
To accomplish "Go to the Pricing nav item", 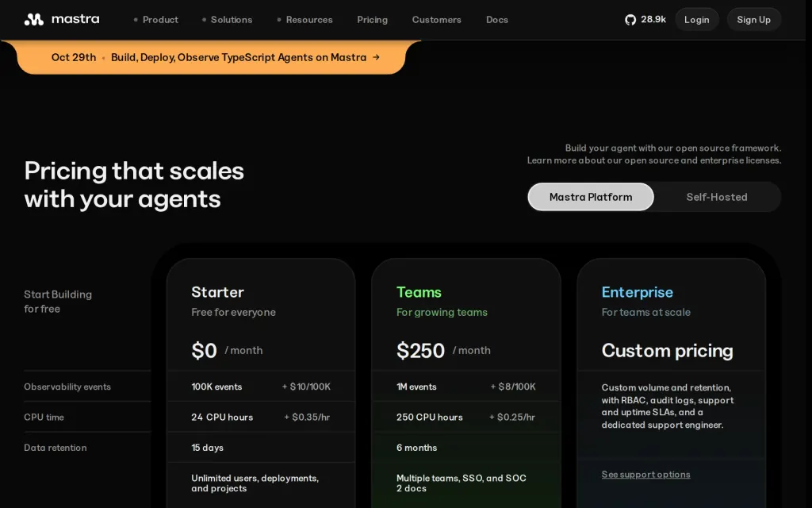I will point(373,20).
